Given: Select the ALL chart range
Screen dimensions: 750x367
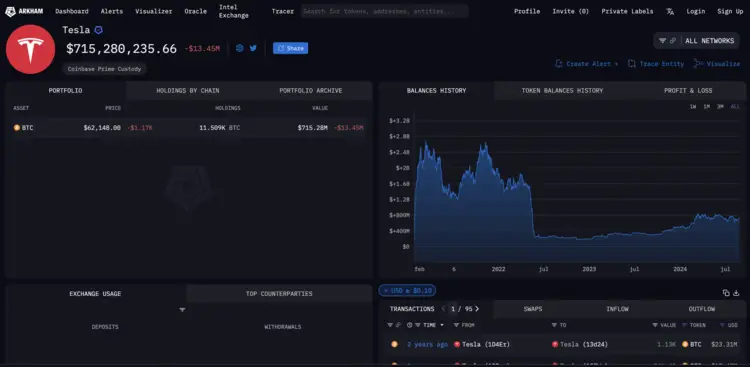Looking at the screenshot, I should tap(735, 107).
